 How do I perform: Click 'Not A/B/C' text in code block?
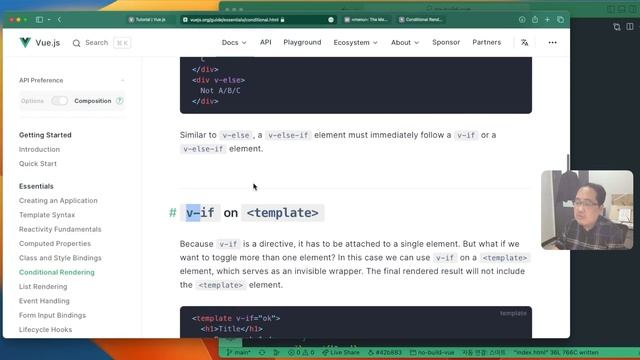point(220,91)
